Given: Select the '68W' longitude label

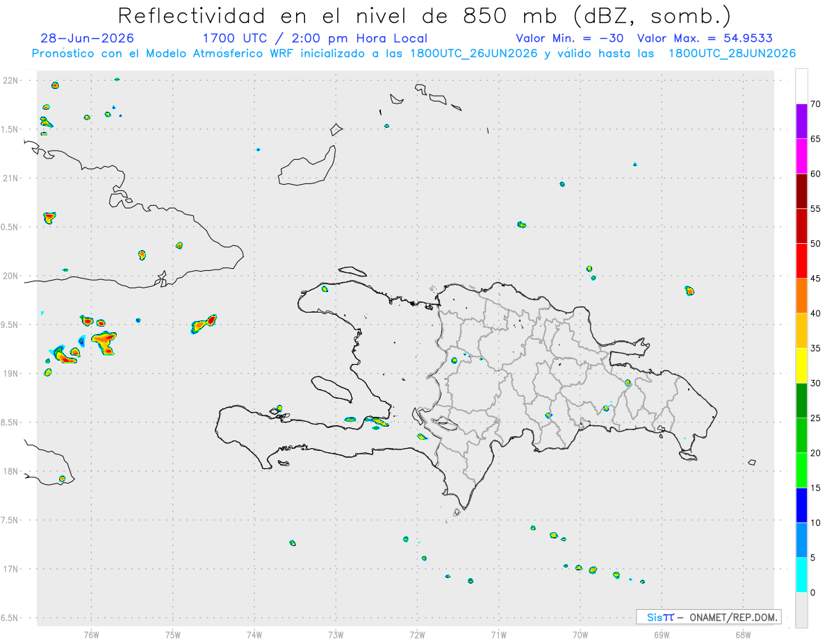Looking at the screenshot, I should click(743, 635).
